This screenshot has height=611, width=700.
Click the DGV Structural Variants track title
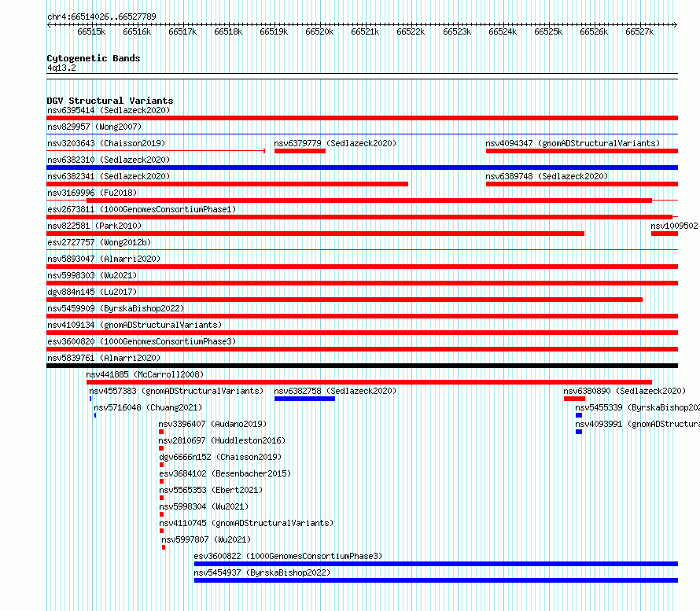(x=110, y=101)
